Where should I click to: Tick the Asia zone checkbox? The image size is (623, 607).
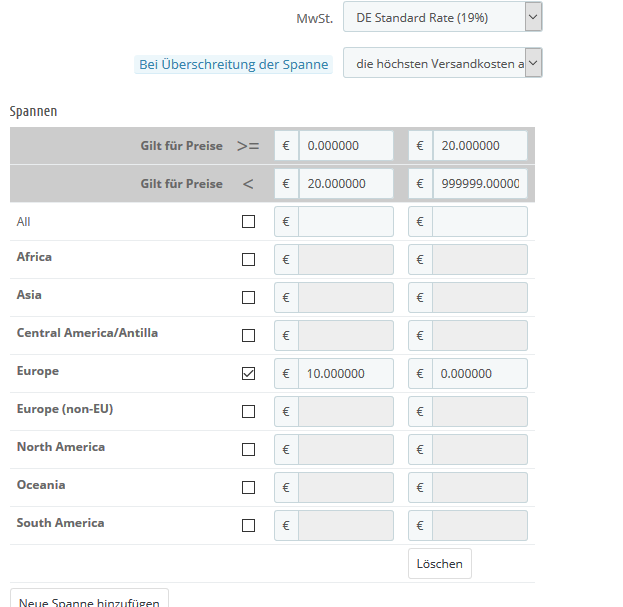tap(249, 298)
